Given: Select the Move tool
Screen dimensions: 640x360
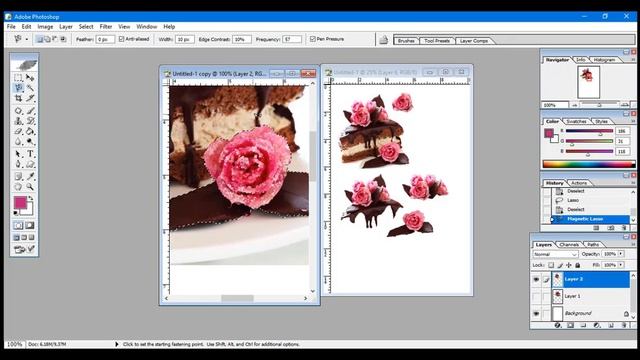Looking at the screenshot, I should click(x=30, y=77).
